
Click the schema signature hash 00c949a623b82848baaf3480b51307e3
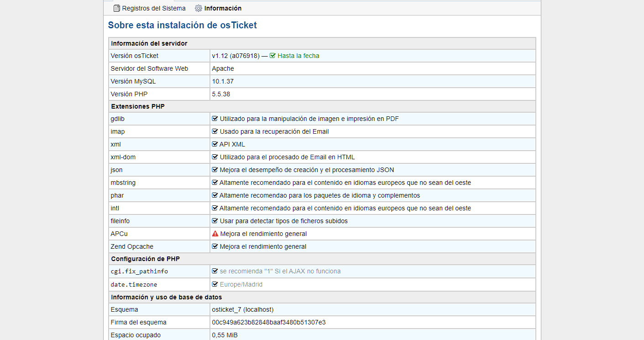tap(269, 322)
